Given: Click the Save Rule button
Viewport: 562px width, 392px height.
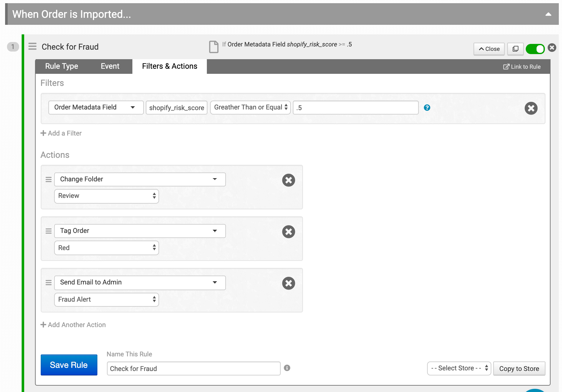Looking at the screenshot, I should coord(69,365).
